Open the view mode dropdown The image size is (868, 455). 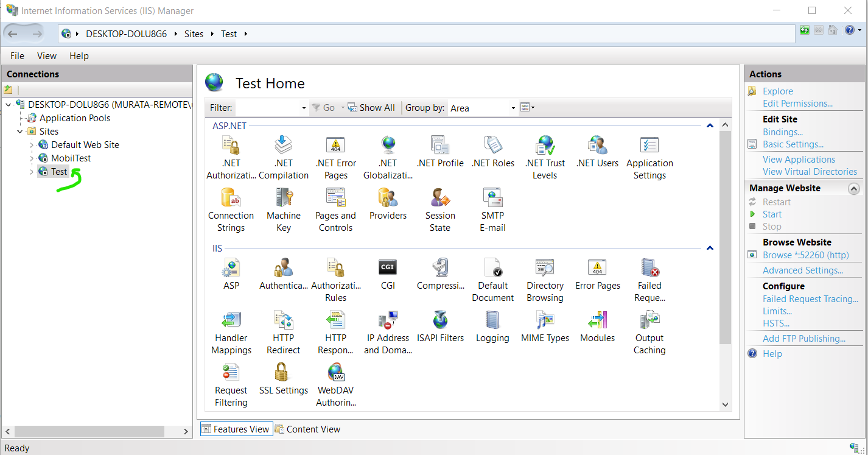click(x=528, y=108)
